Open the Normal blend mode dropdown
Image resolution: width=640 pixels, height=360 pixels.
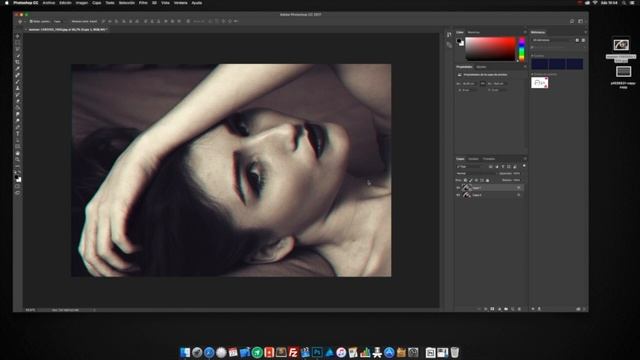tap(476, 173)
